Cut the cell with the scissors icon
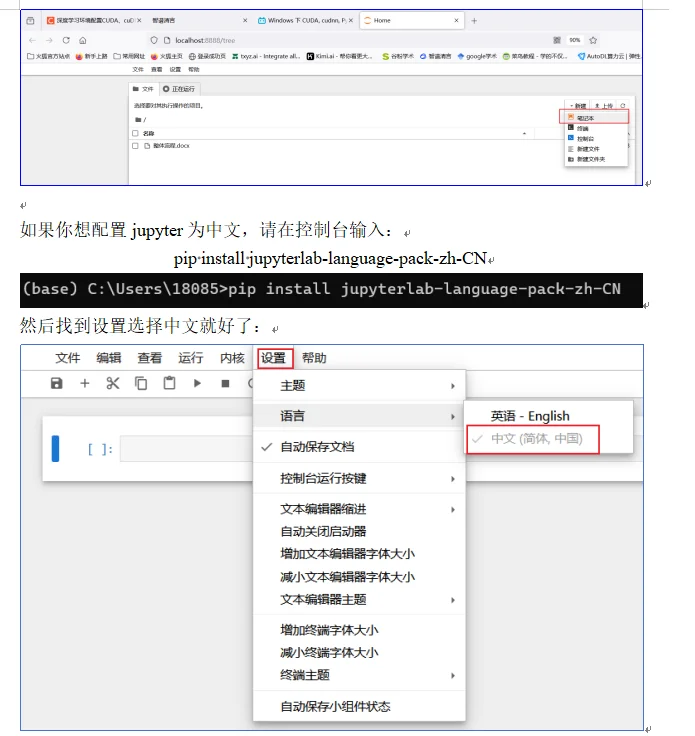Viewport: 695px width, 736px height. (x=113, y=383)
